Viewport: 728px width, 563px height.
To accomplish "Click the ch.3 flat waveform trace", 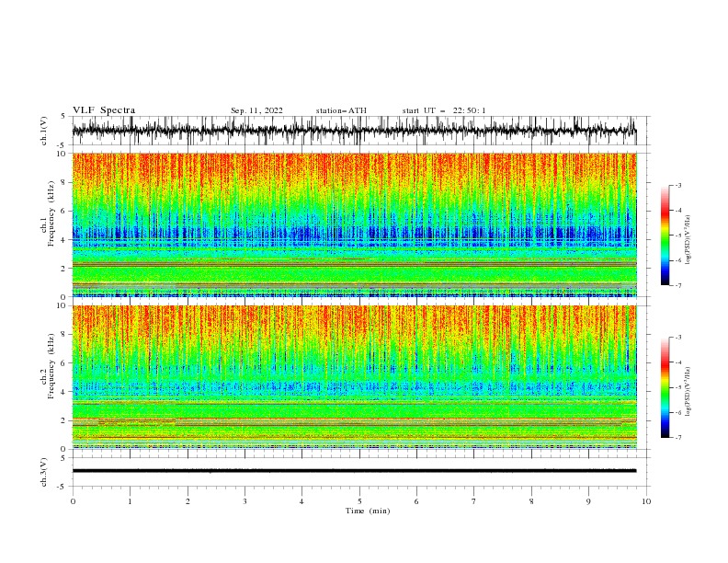I will [x=354, y=471].
